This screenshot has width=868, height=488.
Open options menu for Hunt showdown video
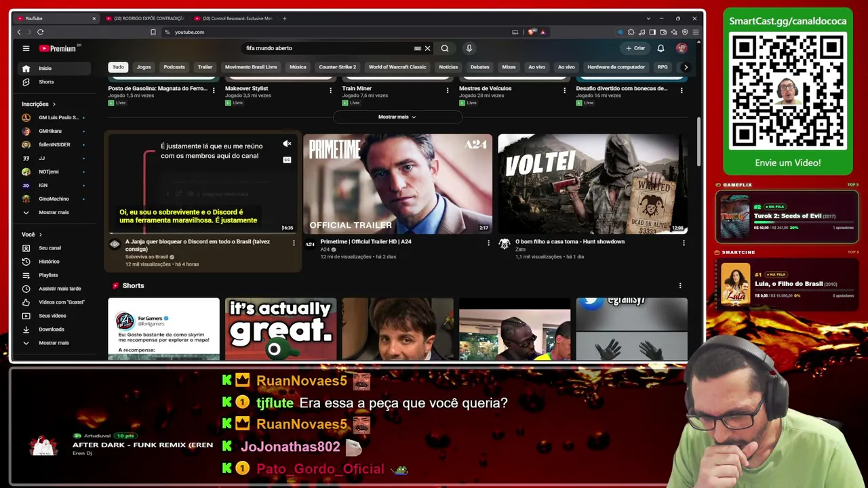[684, 243]
